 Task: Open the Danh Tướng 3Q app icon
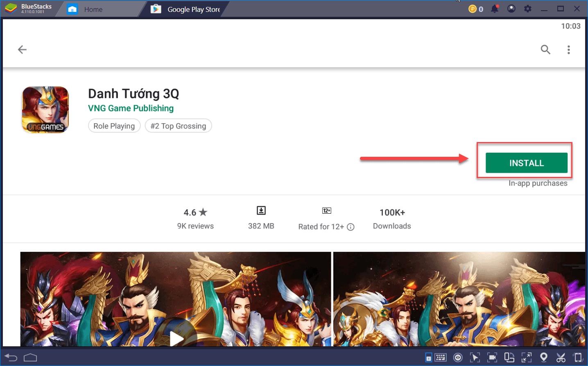(x=45, y=110)
